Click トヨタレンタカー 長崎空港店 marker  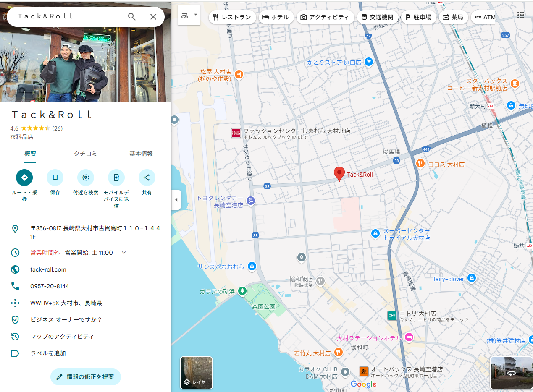[x=251, y=201]
